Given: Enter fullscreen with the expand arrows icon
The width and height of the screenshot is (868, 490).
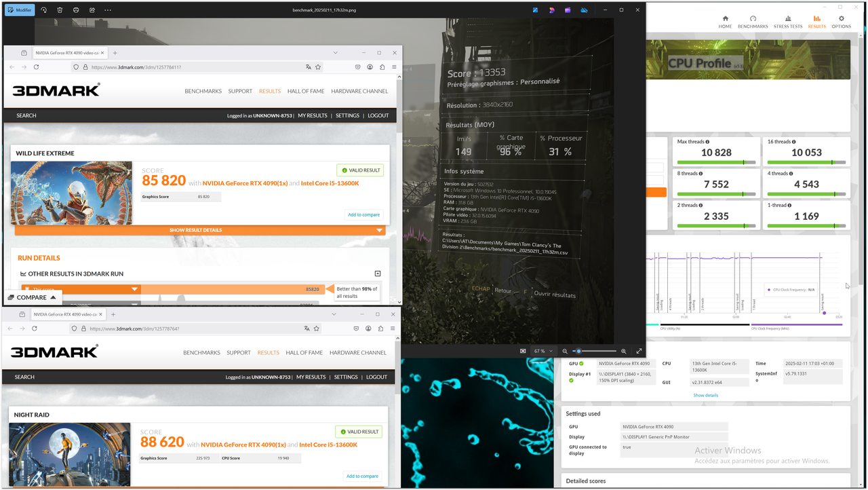Looking at the screenshot, I should [x=639, y=351].
